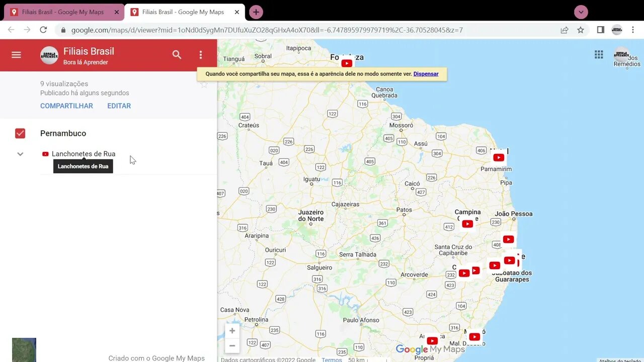
Task: Click the EDITAR link
Action: click(x=119, y=106)
